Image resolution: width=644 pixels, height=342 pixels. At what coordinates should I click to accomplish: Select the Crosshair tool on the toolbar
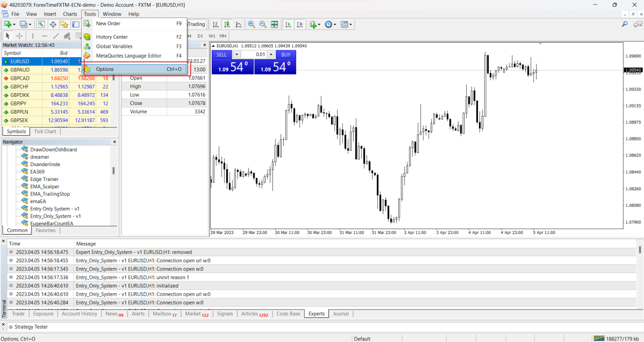tap(19, 35)
